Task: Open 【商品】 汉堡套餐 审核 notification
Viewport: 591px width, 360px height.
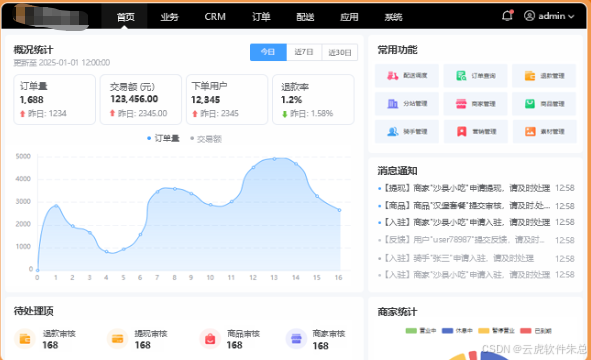Action: [x=476, y=205]
